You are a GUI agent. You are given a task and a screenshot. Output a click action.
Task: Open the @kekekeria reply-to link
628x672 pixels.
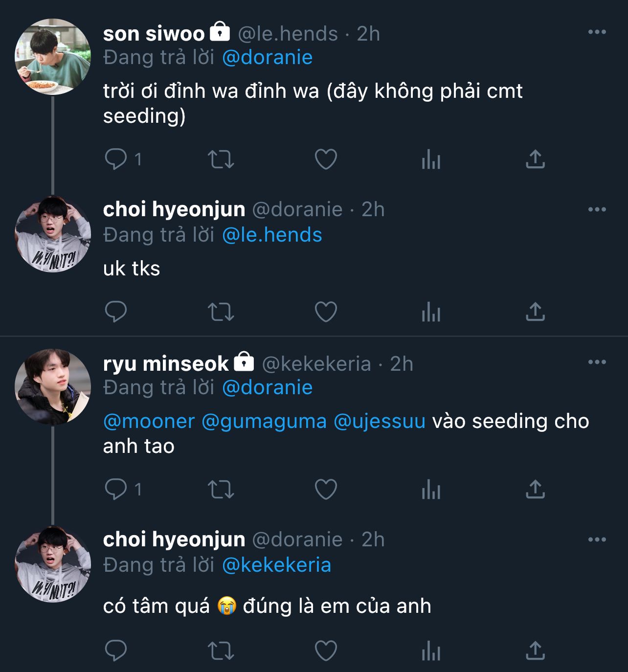click(x=276, y=565)
